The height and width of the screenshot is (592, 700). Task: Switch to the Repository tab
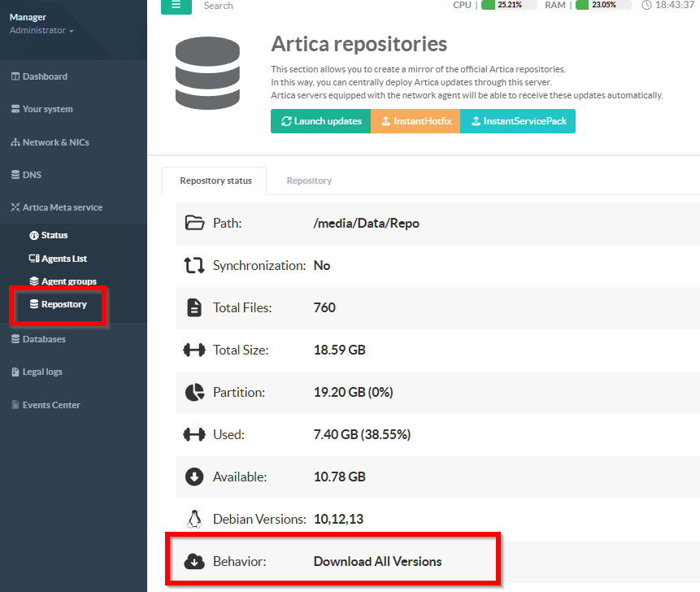click(309, 181)
